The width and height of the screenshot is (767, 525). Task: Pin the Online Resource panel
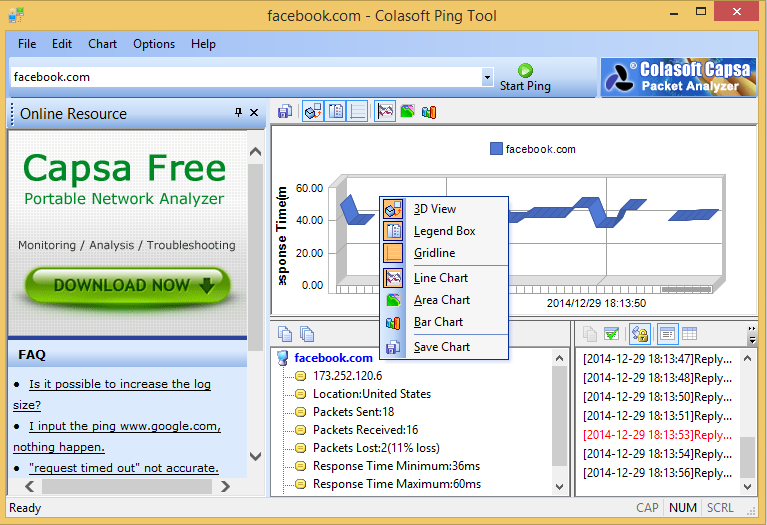coord(238,113)
